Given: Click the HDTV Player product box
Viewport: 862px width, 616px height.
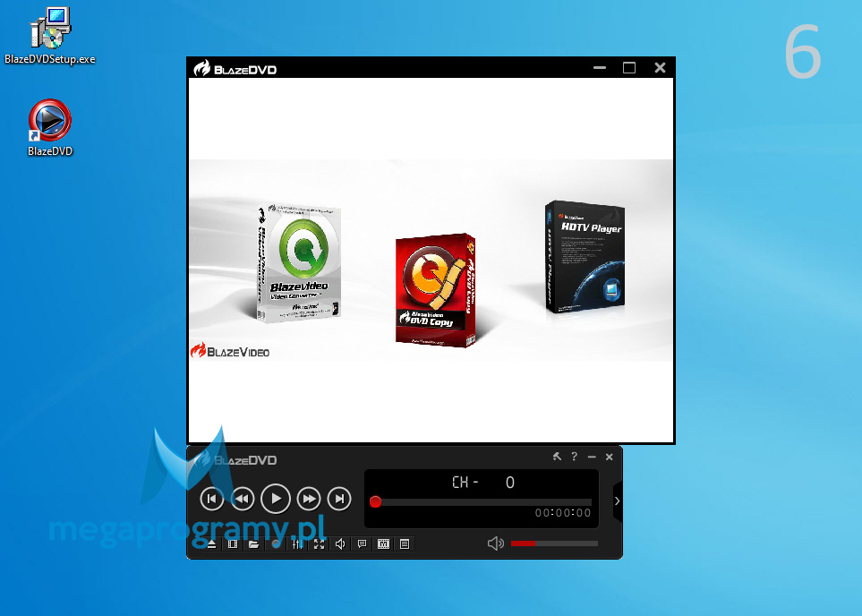Looking at the screenshot, I should point(585,257).
